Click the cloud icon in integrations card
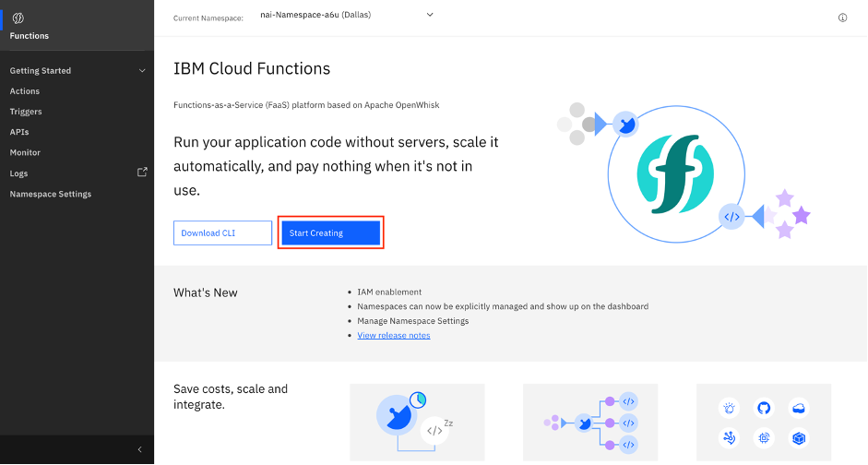Image resolution: width=868 pixels, height=465 pixels. (798, 408)
